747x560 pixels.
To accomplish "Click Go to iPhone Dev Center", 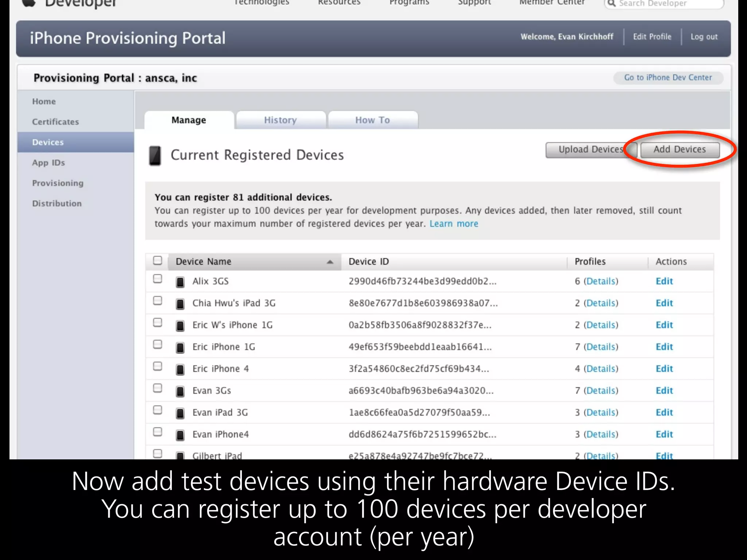I will (x=668, y=78).
